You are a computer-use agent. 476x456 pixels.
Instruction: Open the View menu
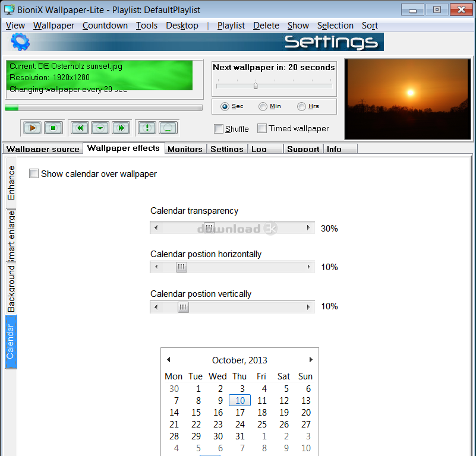click(x=15, y=26)
